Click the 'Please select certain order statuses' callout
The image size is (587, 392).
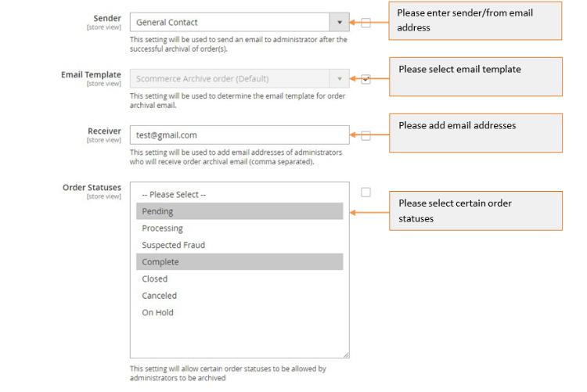[x=475, y=210]
